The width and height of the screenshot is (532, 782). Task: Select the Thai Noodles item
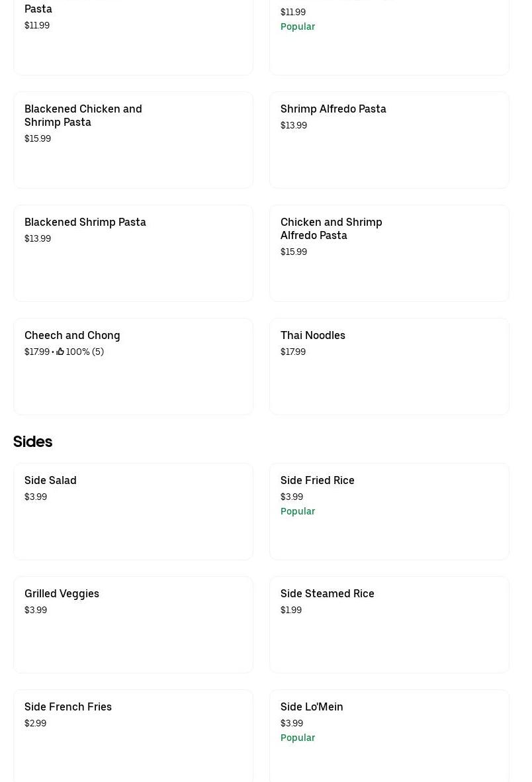point(389,366)
